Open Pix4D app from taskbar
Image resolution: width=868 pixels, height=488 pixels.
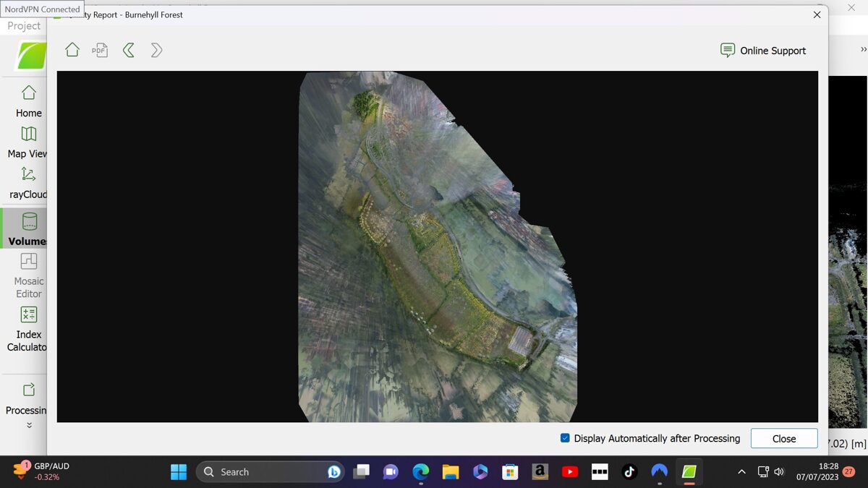tap(689, 472)
